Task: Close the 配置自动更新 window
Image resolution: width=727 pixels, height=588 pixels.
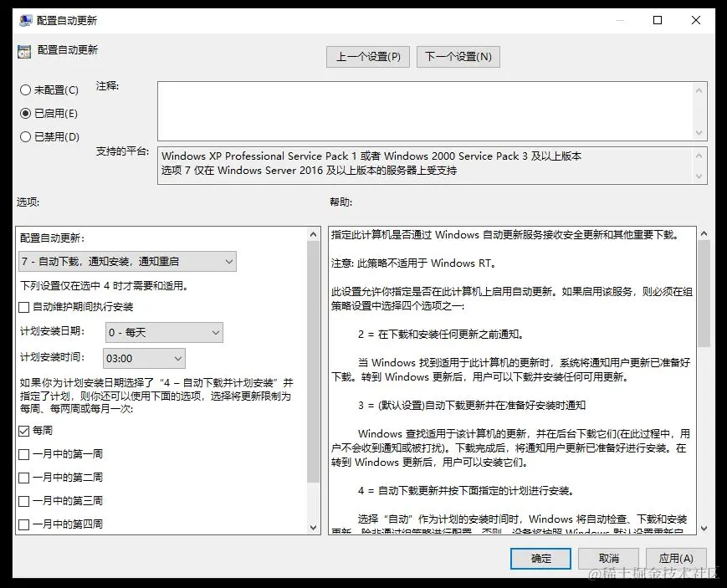Action: pos(696,20)
